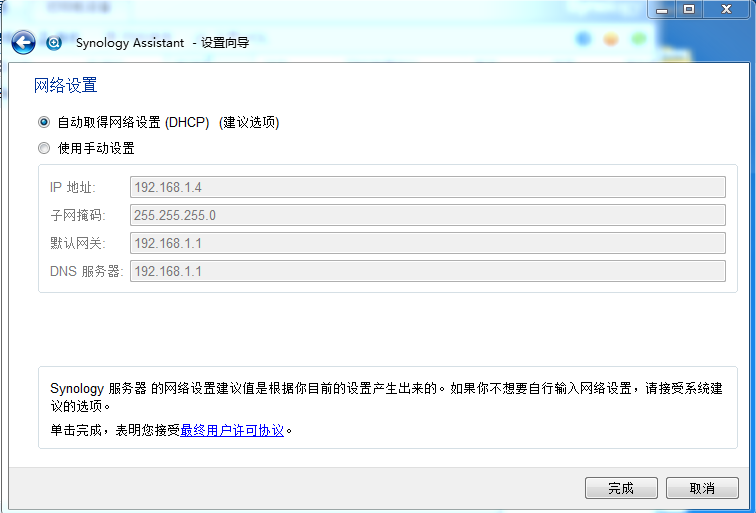Click the 完成 button
Viewport: 756px width, 513px height.
pyautogui.click(x=621, y=488)
